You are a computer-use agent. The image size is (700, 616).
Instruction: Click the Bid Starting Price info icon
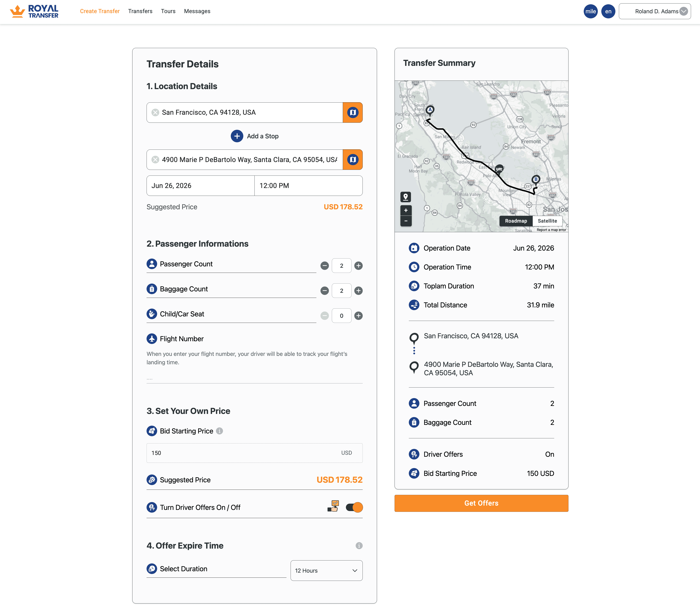pos(219,431)
